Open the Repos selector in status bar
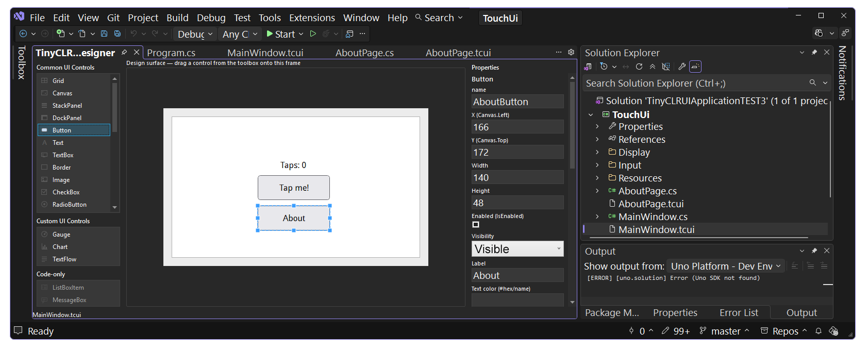Image resolution: width=868 pixels, height=350 pixels. click(784, 331)
